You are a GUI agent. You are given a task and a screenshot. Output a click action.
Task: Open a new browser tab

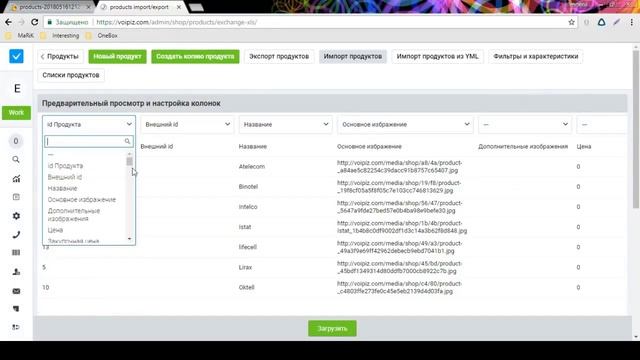(196, 7)
